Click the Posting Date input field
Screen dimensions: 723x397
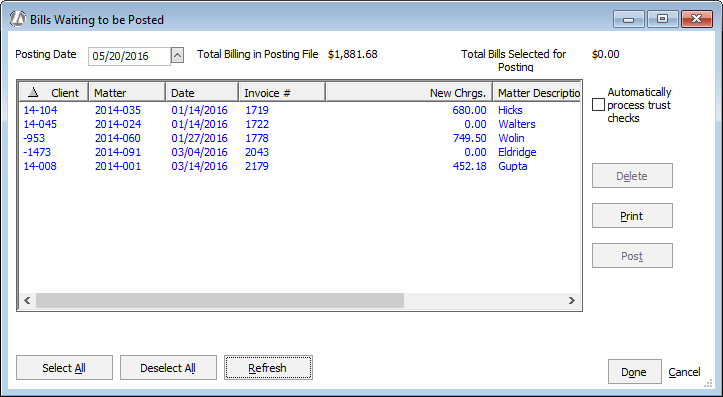pos(129,56)
